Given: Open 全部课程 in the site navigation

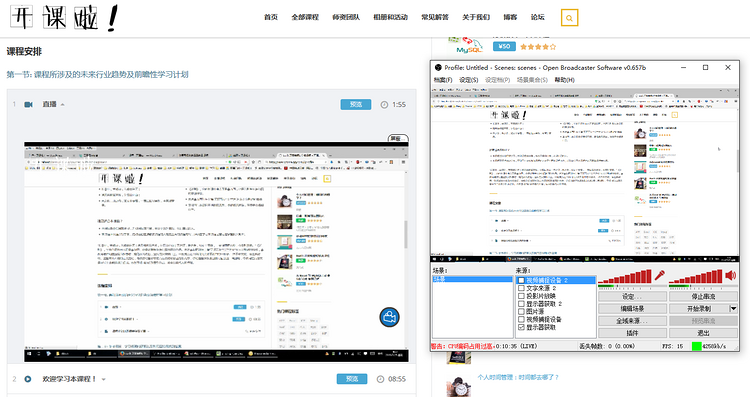Looking at the screenshot, I should (x=305, y=17).
